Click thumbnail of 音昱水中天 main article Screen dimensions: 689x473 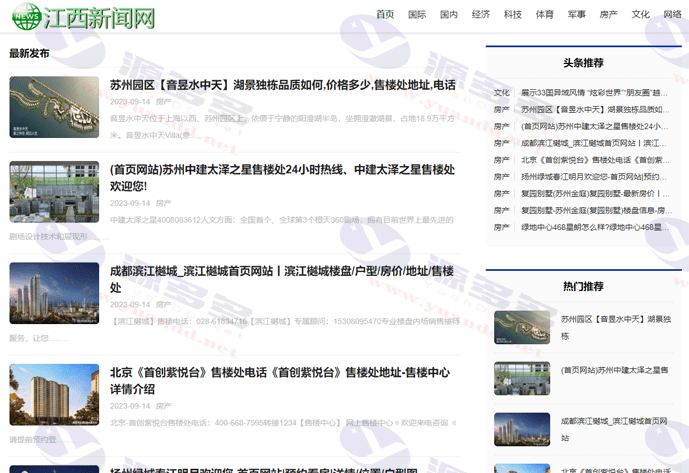[54, 107]
